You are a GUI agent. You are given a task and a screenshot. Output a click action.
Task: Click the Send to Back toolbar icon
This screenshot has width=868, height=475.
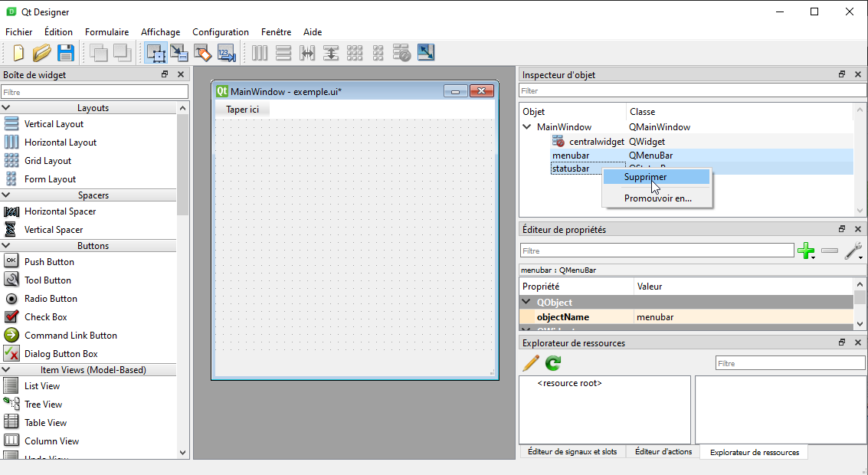pos(99,53)
